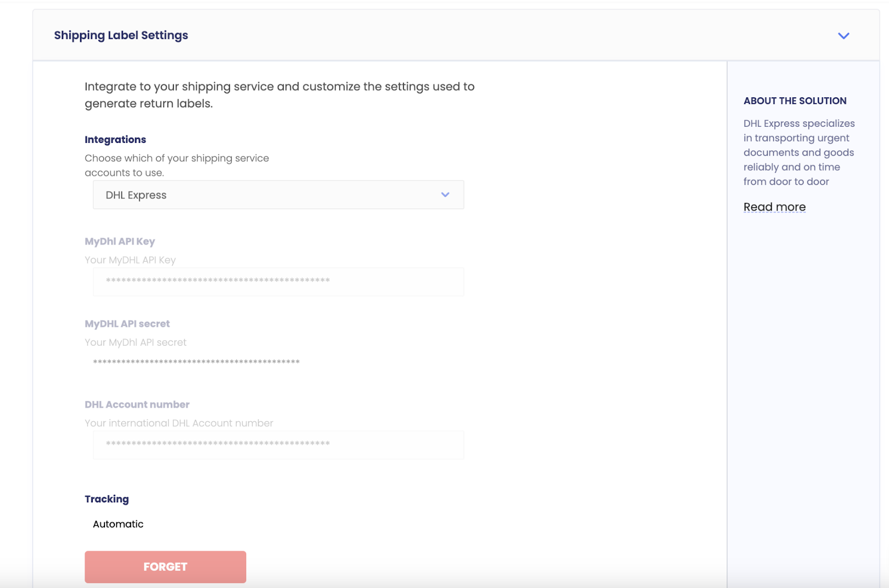Click the Shipping Label Settings title
The width and height of the screenshot is (889, 588).
121,35
